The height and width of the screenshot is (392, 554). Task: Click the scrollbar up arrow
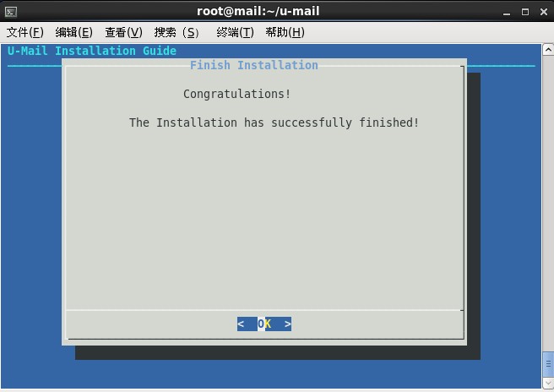(547, 49)
